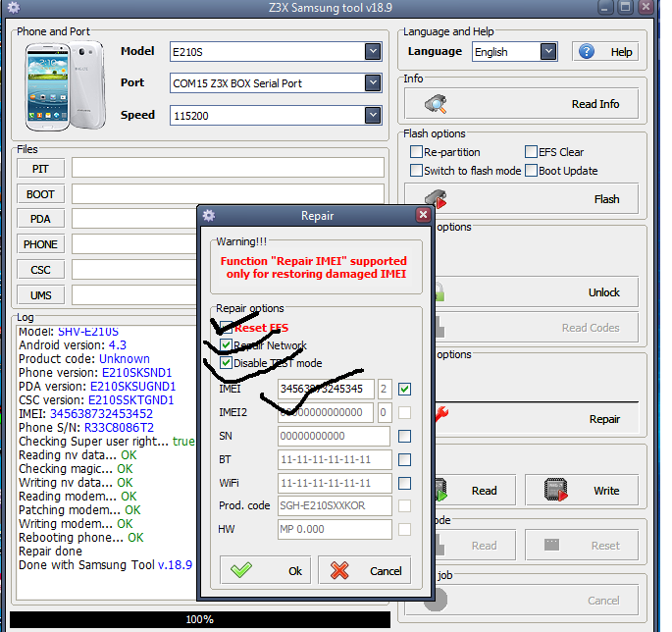Click the gray icon on the Reset button
This screenshot has width=672, height=632.
(551, 545)
